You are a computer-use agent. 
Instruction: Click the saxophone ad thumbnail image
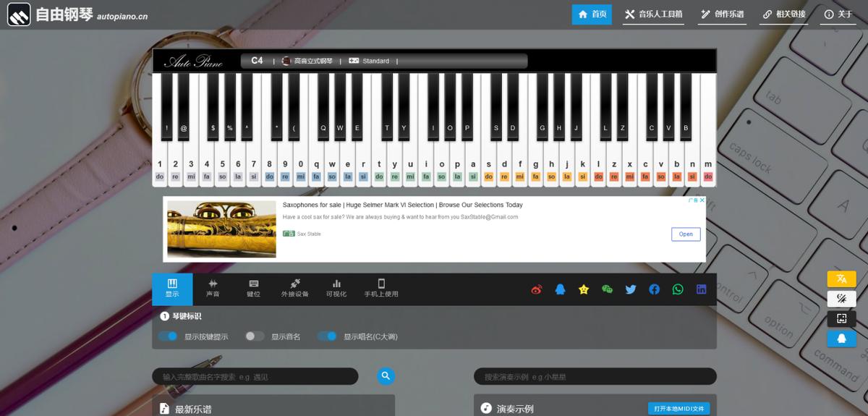click(x=221, y=229)
